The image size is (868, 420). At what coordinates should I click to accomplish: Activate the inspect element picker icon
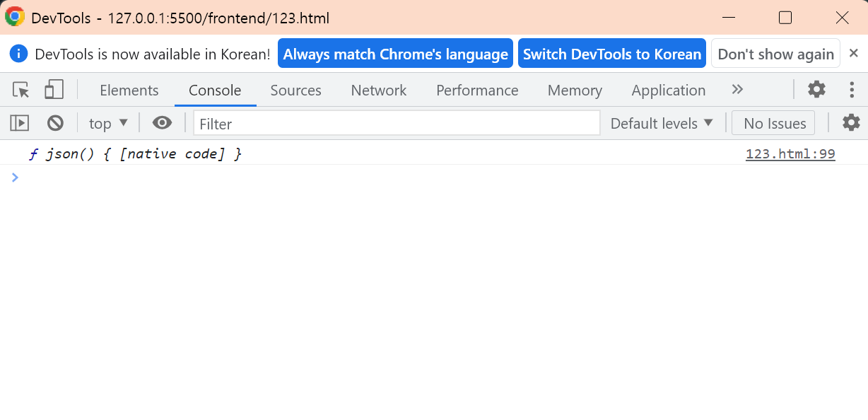pos(21,90)
